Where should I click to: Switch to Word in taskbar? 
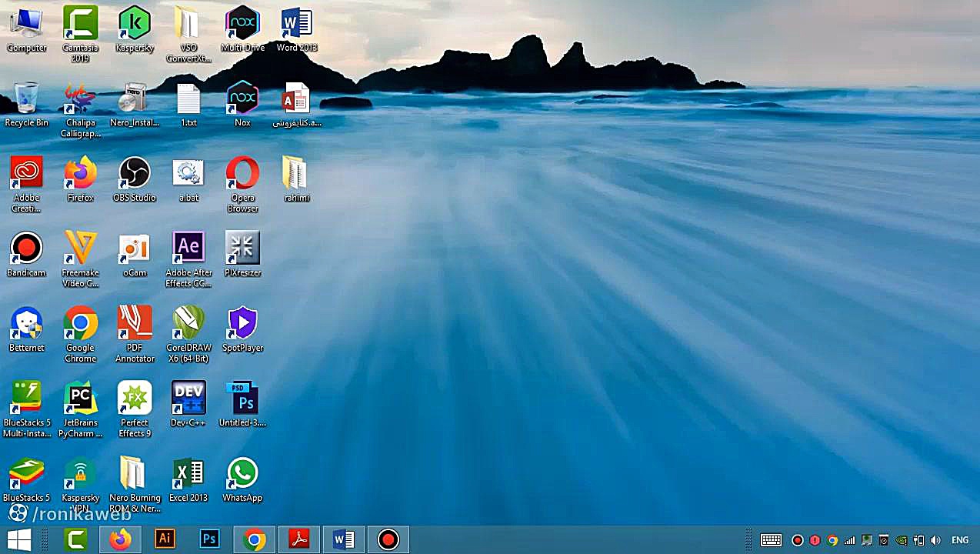[x=343, y=540]
